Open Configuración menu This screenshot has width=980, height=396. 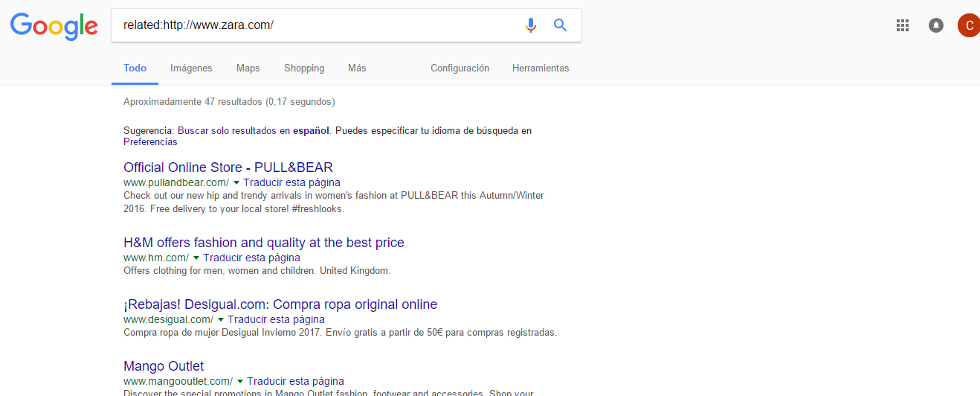coord(460,68)
